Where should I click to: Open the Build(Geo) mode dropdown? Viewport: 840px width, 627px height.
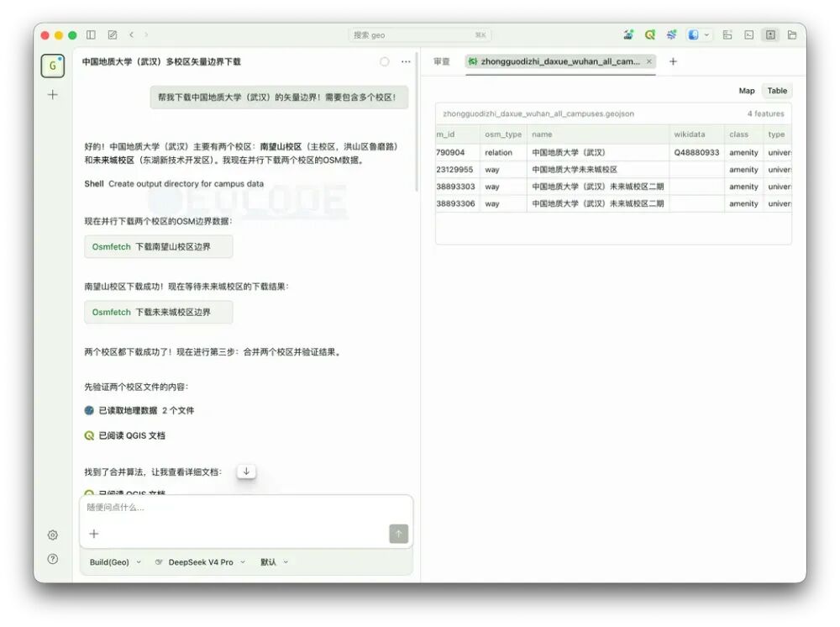click(x=115, y=562)
